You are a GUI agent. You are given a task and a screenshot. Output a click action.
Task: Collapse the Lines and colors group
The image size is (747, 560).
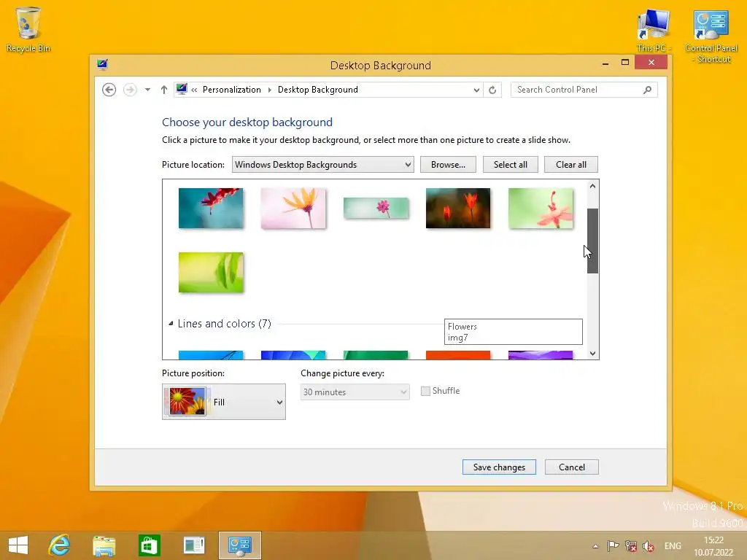pyautogui.click(x=171, y=323)
